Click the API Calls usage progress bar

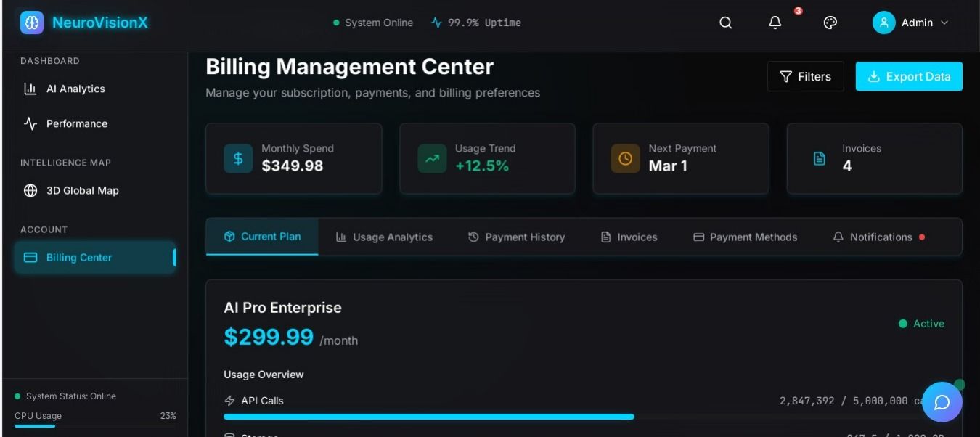(428, 417)
